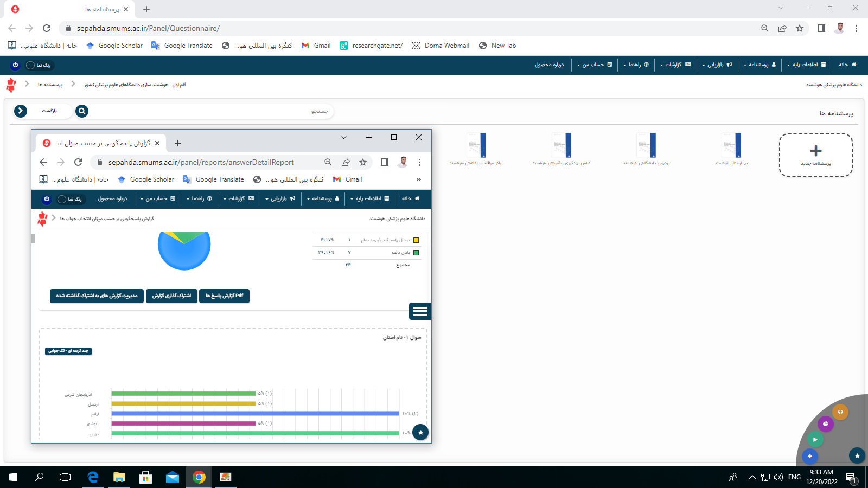Click the orange floating action button
Viewport: 868px width, 488px height.
coord(840,412)
